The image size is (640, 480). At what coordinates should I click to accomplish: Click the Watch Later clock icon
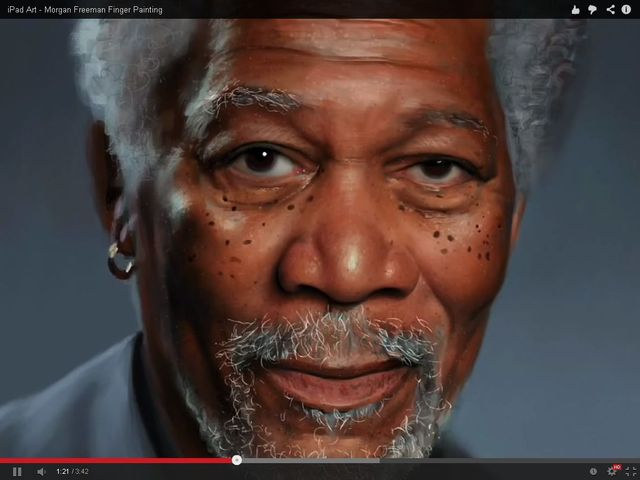click(593, 472)
